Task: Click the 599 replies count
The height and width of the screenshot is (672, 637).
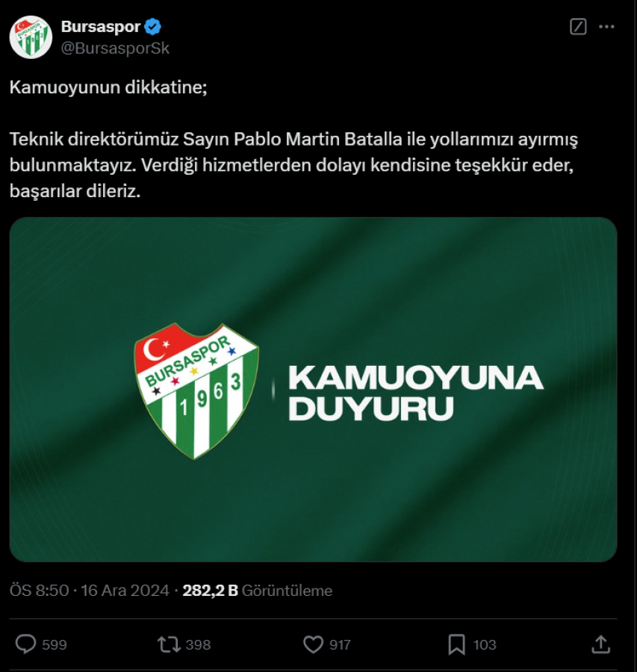Action: tap(55, 644)
